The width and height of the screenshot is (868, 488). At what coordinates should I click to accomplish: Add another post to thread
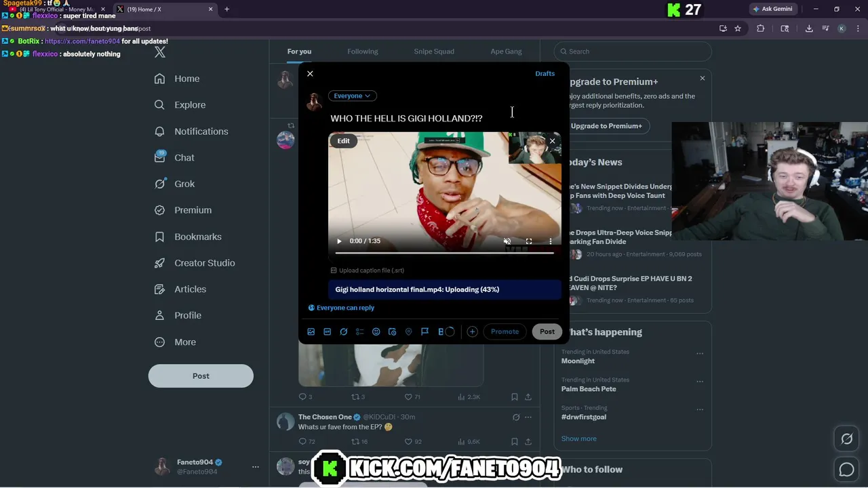point(472,331)
